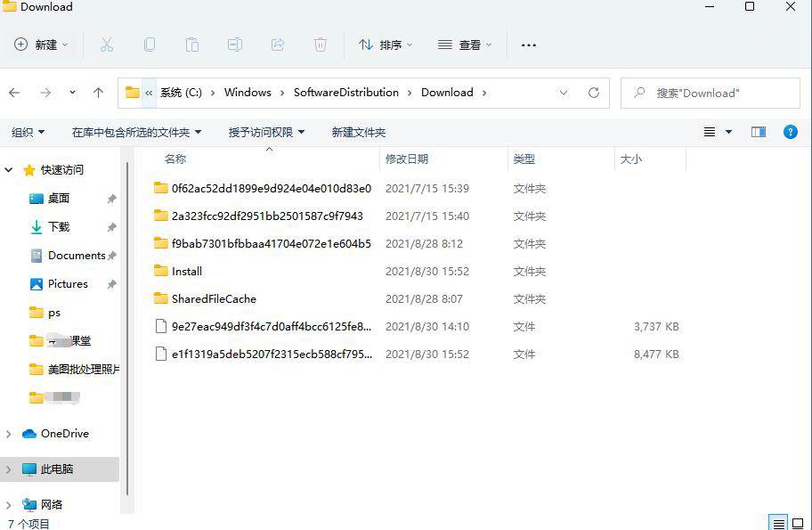This screenshot has height=530, width=812.
Task: Open the 查看 (View) dropdown
Action: tap(465, 43)
